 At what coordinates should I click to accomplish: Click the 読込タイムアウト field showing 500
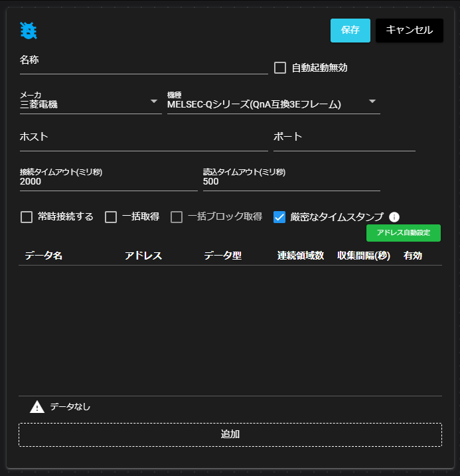click(x=291, y=182)
